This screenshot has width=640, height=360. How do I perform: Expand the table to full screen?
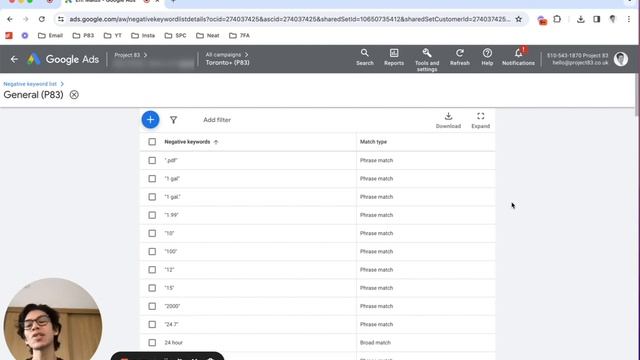click(480, 120)
